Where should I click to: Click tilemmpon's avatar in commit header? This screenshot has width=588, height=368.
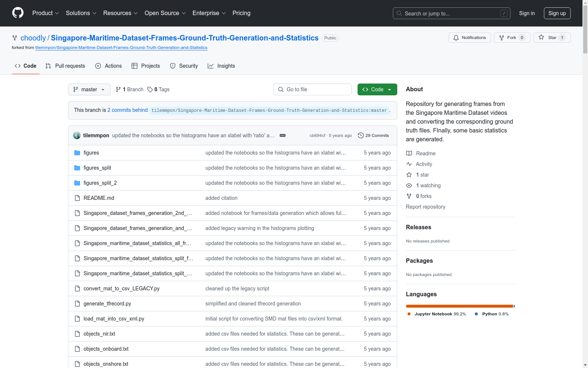click(77, 135)
